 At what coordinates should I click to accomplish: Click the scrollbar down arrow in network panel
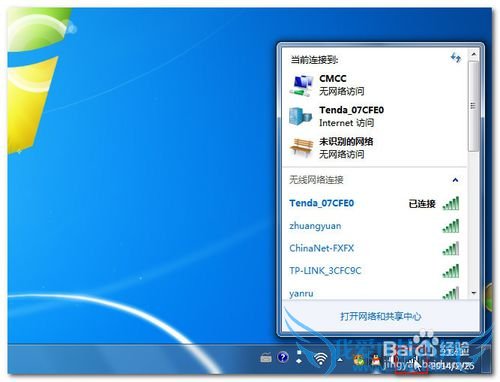click(x=474, y=293)
